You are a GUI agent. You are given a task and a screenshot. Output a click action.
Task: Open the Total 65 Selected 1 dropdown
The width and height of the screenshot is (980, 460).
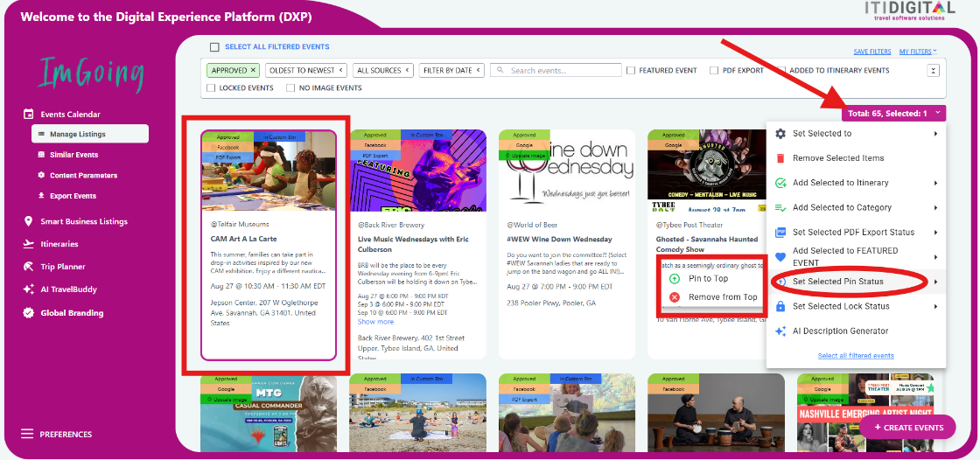click(x=893, y=113)
